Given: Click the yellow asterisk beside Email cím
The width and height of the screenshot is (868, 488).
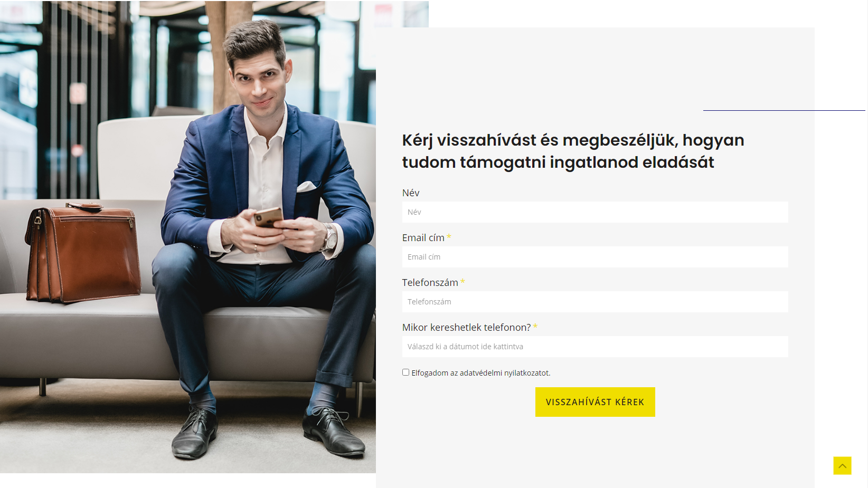Looking at the screenshot, I should (x=449, y=237).
